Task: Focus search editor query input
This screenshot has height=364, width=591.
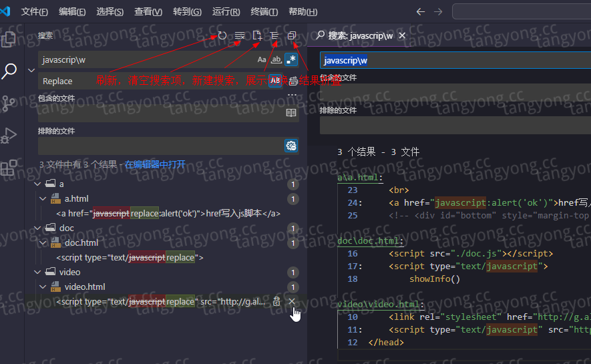Action: [455, 60]
